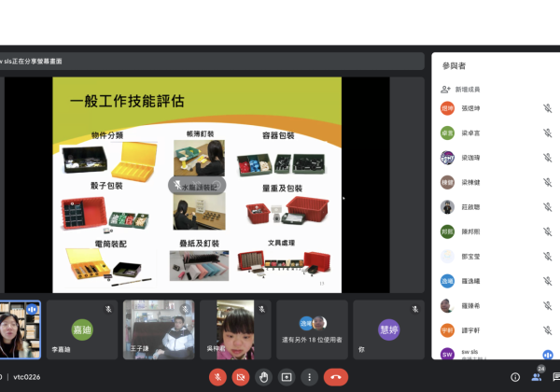Click the green 卓言 avatar

447,133
